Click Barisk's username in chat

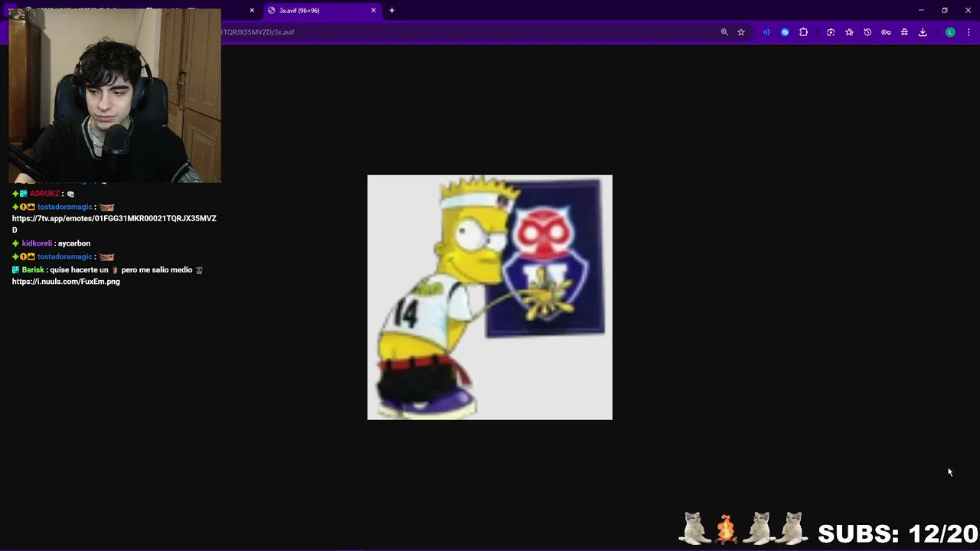tap(33, 270)
